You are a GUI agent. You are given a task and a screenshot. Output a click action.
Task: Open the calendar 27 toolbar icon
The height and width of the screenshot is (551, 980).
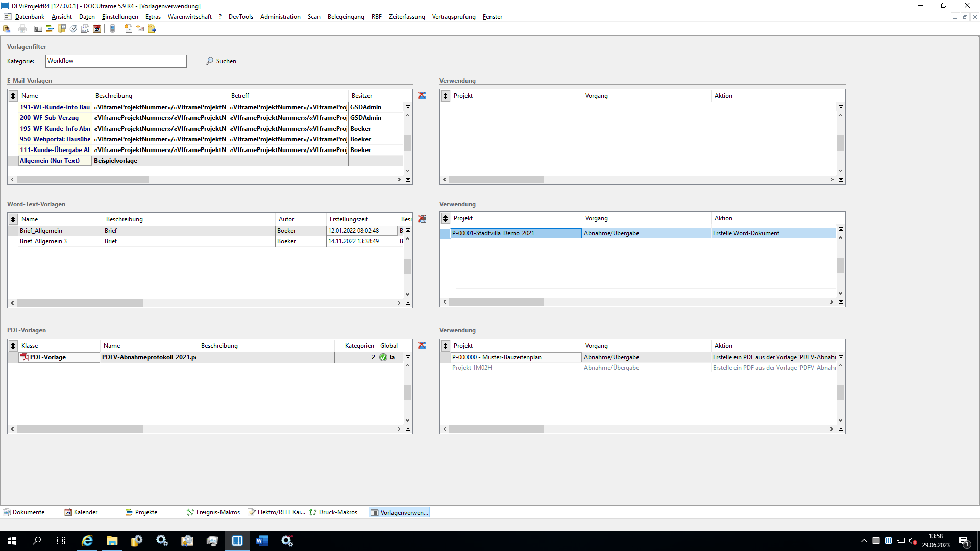point(97,29)
